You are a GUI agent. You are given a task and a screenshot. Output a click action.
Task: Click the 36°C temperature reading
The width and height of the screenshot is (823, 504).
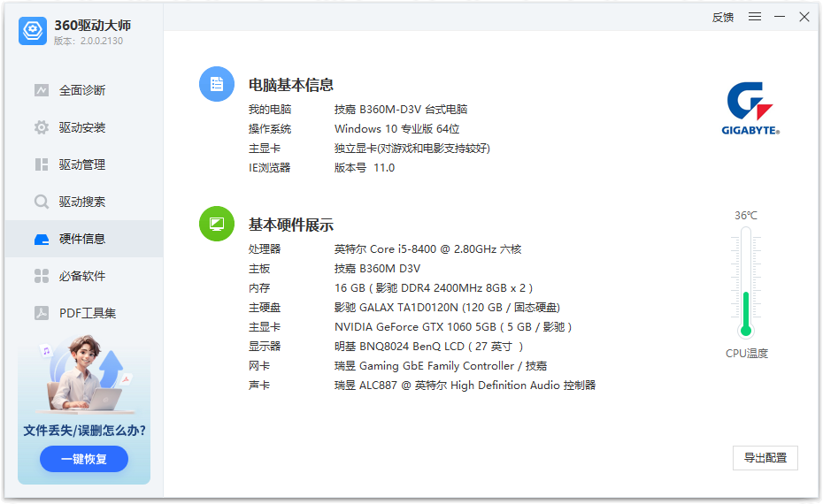click(746, 216)
